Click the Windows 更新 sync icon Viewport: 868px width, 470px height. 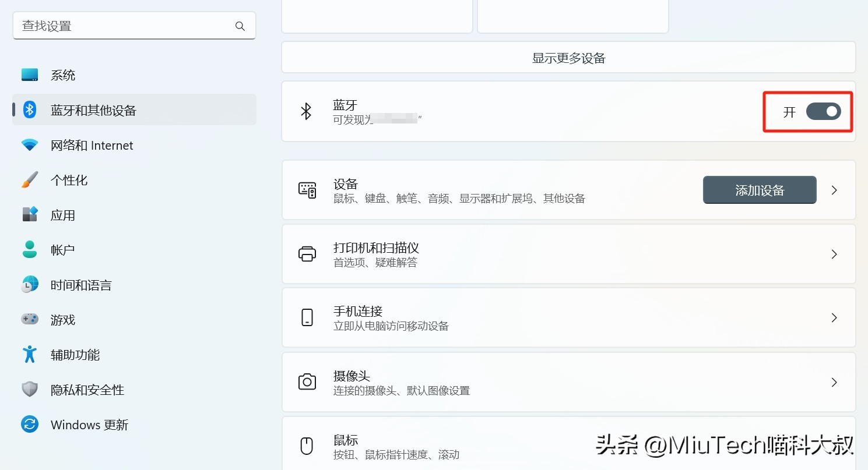pyautogui.click(x=30, y=424)
